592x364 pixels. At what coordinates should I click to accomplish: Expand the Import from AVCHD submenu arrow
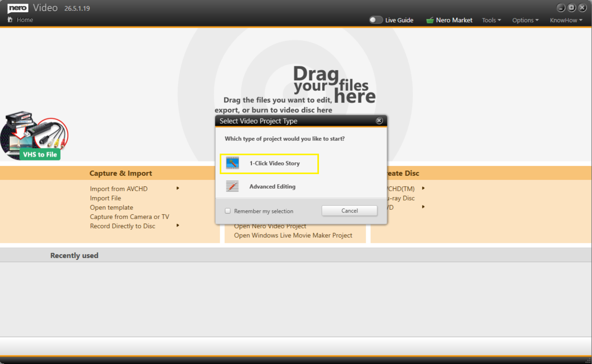tap(178, 188)
